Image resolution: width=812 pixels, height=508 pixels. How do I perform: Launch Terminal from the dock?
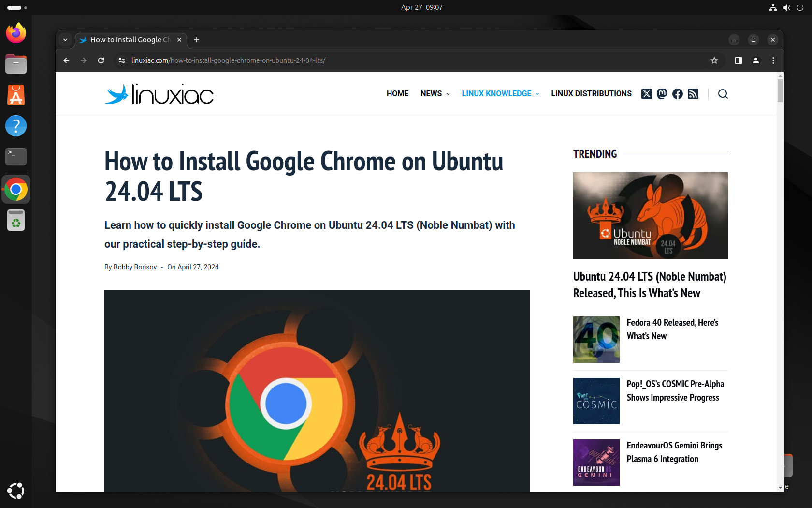click(16, 156)
